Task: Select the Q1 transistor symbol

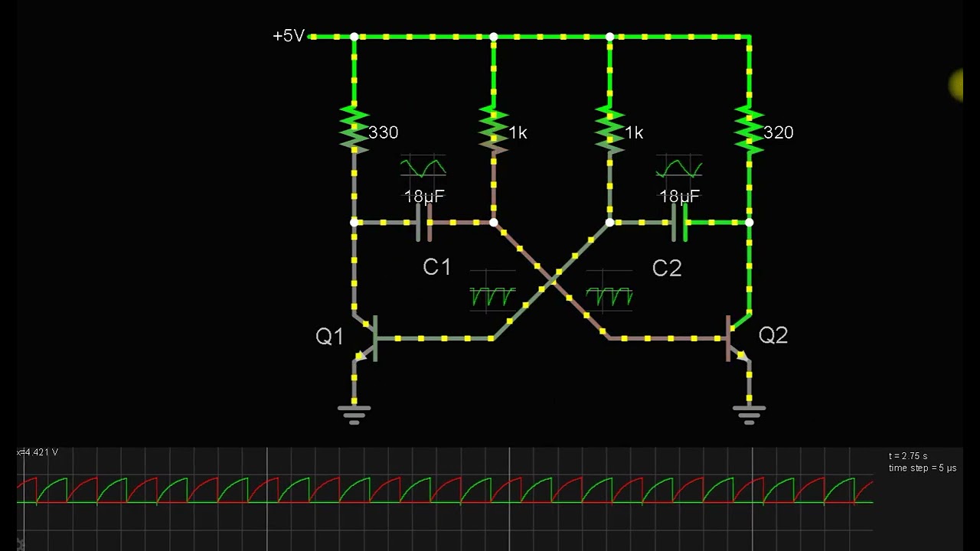Action: [366, 337]
